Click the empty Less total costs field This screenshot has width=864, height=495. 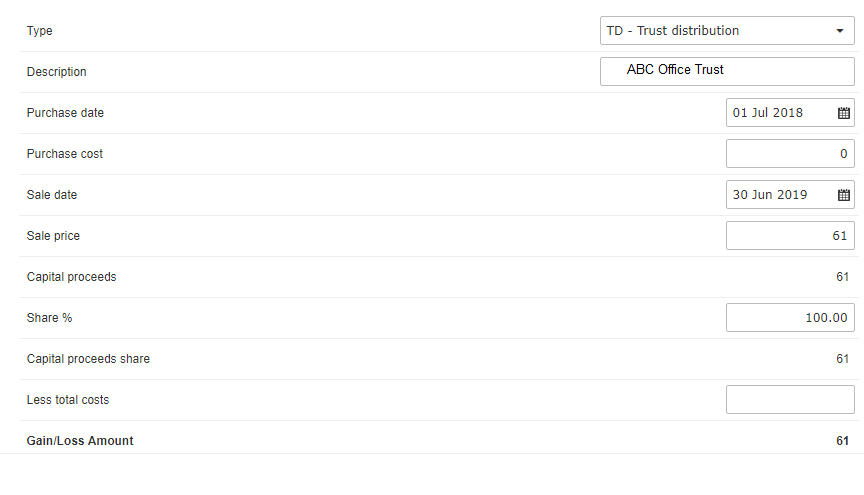click(x=790, y=400)
